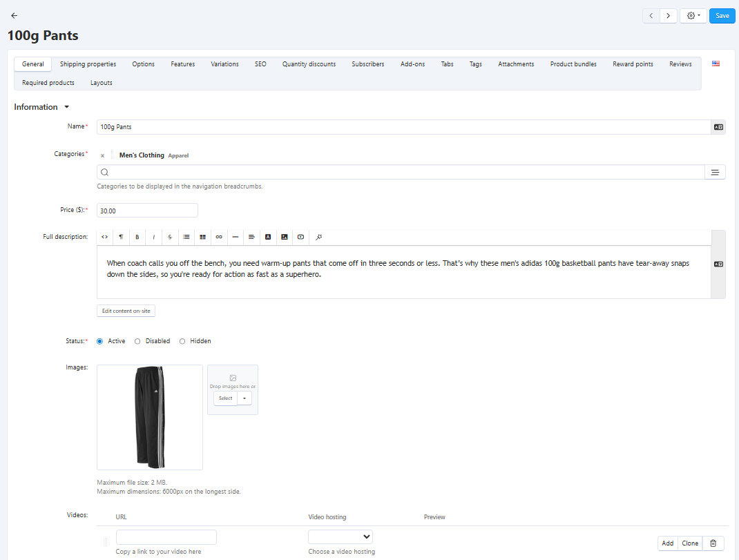Insert horizontal line in description
Image resolution: width=739 pixels, height=560 pixels.
coord(236,237)
